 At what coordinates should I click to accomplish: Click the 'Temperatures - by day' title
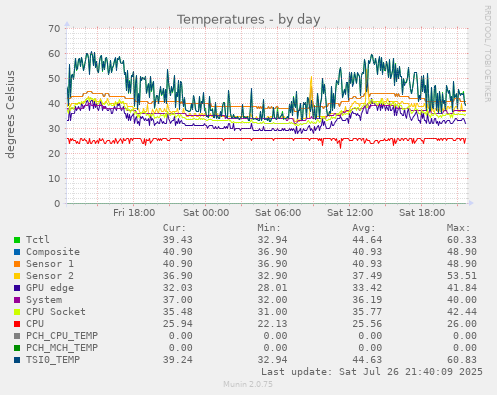[x=248, y=20]
